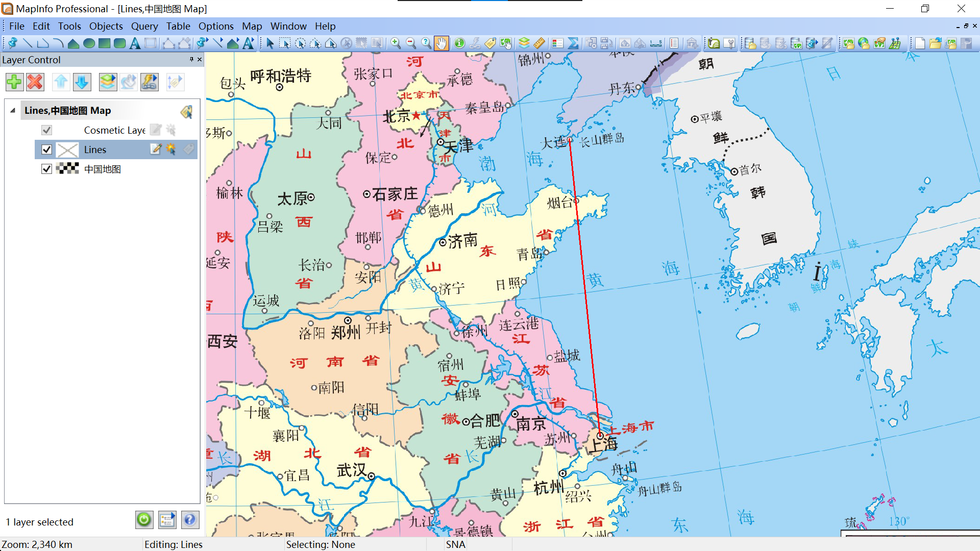Select the Zoom-in magnifier tool
Screen dimensions: 980x551
[x=396, y=43]
